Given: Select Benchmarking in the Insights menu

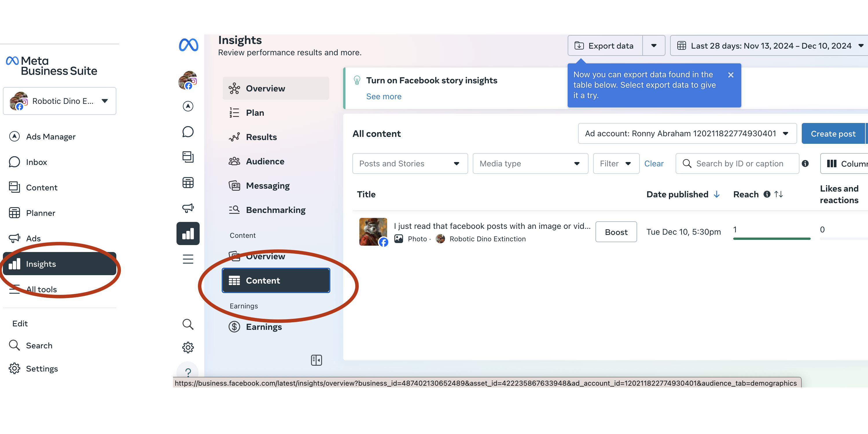Looking at the screenshot, I should [275, 210].
